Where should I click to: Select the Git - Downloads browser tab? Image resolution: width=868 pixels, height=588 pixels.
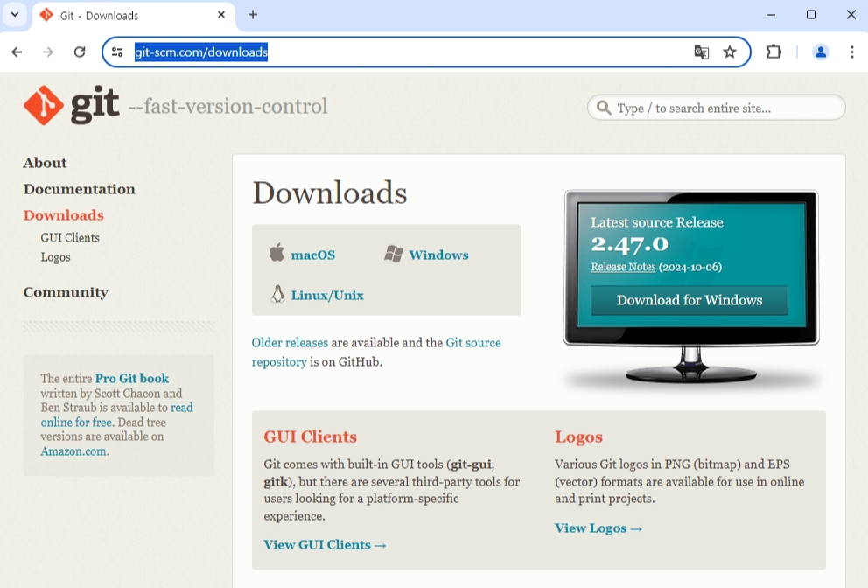133,16
